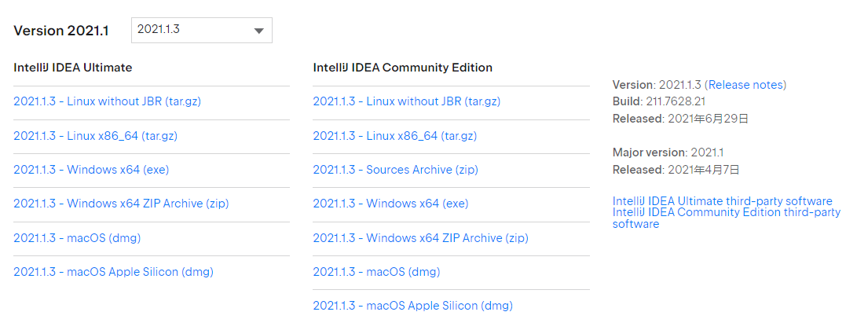The image size is (868, 323).
Task: Download Community Windows x64 exe installer
Action: [x=390, y=204]
